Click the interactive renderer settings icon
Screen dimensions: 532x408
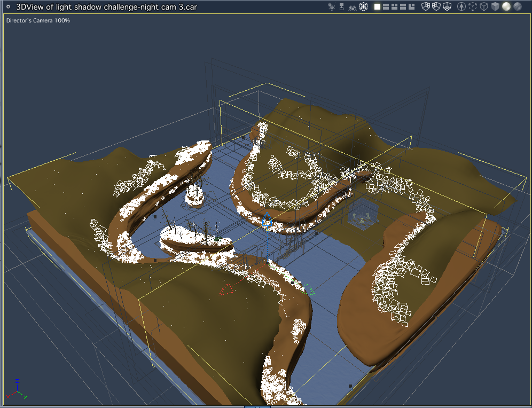[x=332, y=6]
